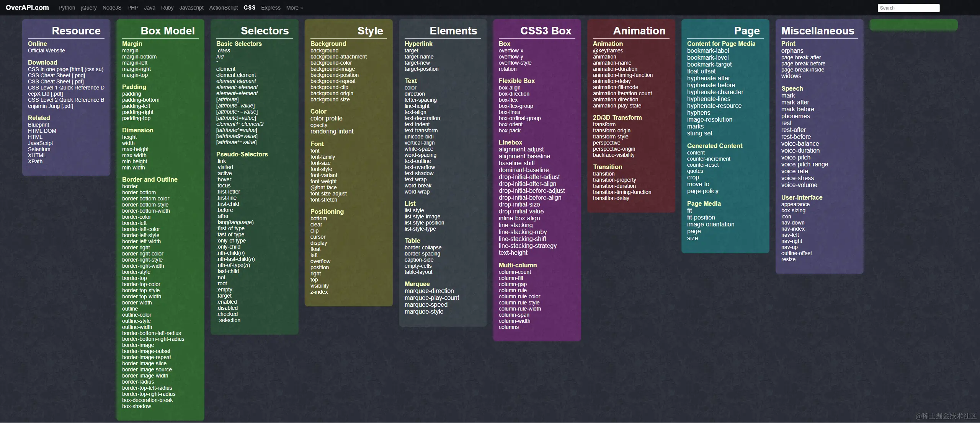
Task: Open the font-family entry under Style
Action: click(x=323, y=156)
